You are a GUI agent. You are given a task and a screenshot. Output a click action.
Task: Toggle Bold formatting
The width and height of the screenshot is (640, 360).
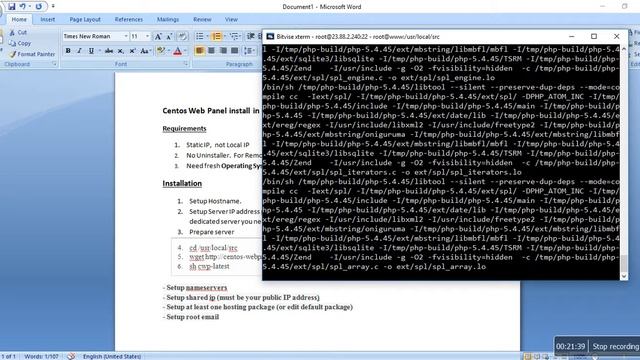click(68, 51)
